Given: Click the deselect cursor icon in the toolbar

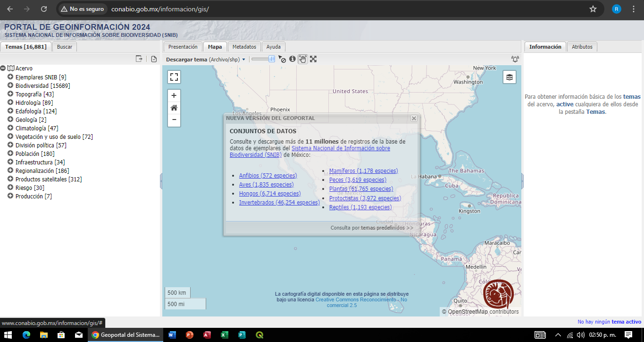Looking at the screenshot, I should (282, 59).
